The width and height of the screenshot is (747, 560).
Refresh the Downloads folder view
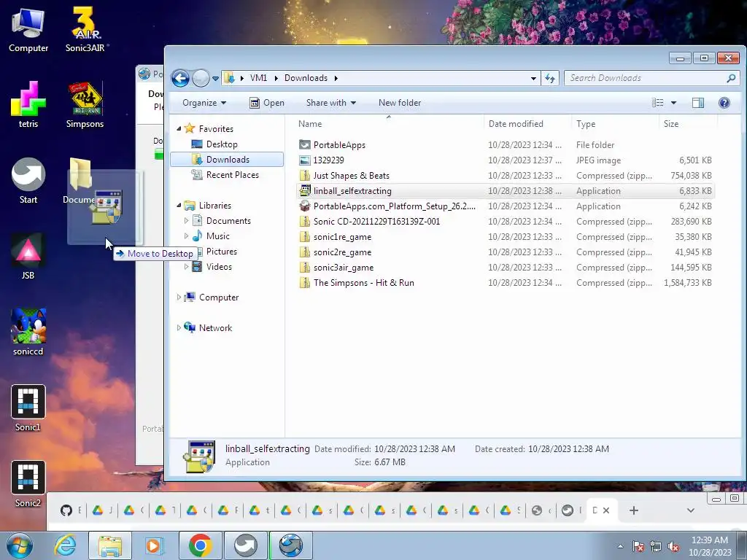point(550,78)
